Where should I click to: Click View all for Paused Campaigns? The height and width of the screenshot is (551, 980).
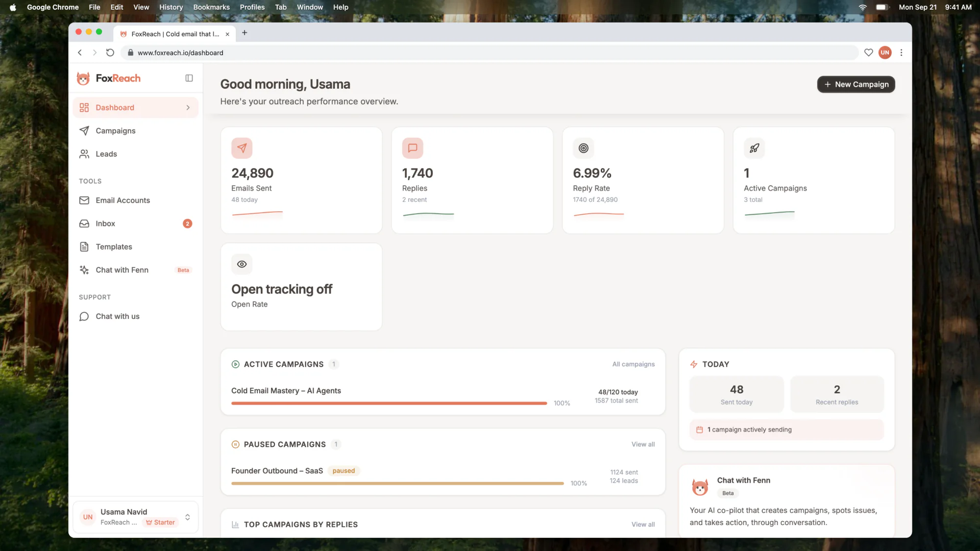pyautogui.click(x=643, y=444)
